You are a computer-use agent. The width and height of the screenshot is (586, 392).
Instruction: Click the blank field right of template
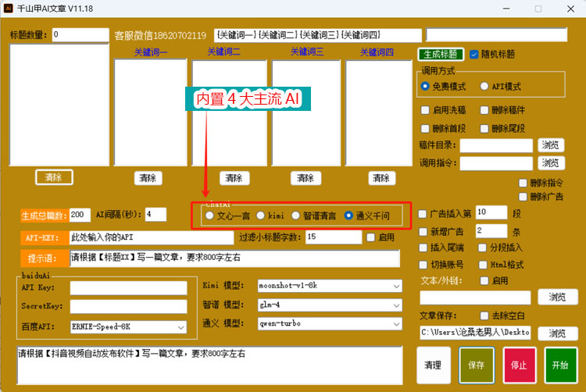[x=496, y=35]
